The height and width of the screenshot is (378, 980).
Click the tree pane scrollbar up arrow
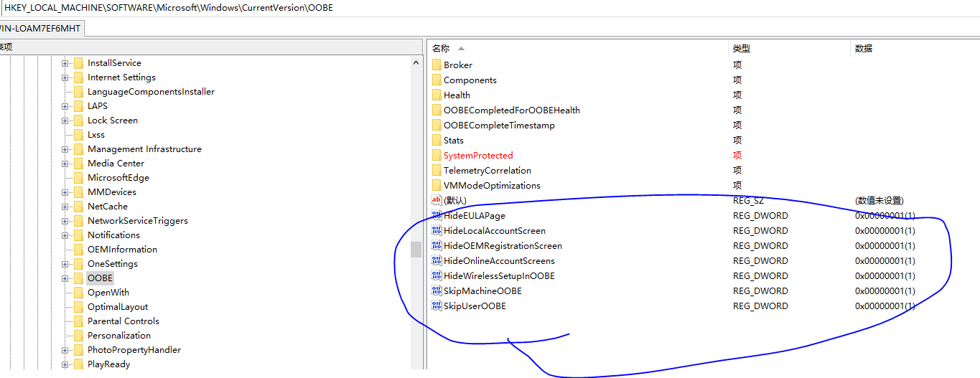click(x=416, y=63)
